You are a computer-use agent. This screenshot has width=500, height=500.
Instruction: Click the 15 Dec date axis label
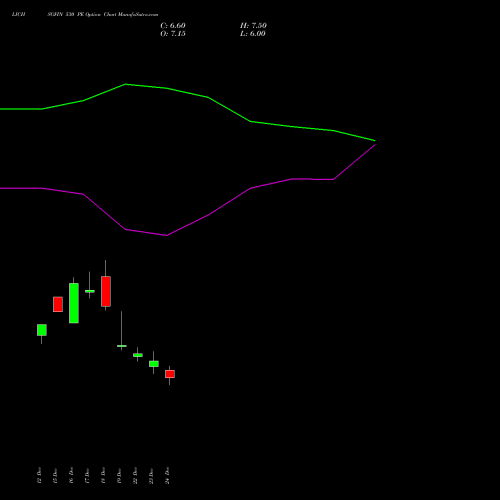pyautogui.click(x=55, y=476)
